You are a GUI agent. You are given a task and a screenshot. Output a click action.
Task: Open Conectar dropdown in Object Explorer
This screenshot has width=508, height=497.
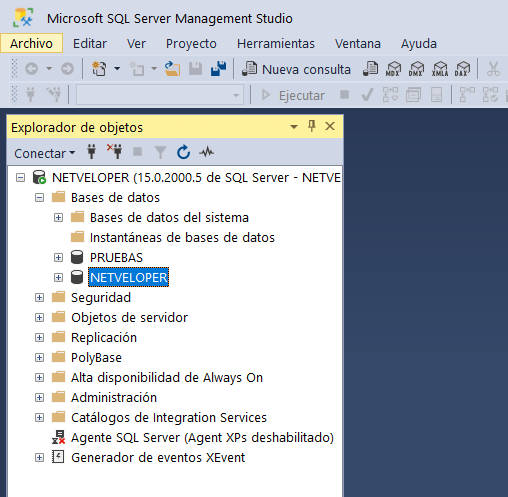[45, 153]
